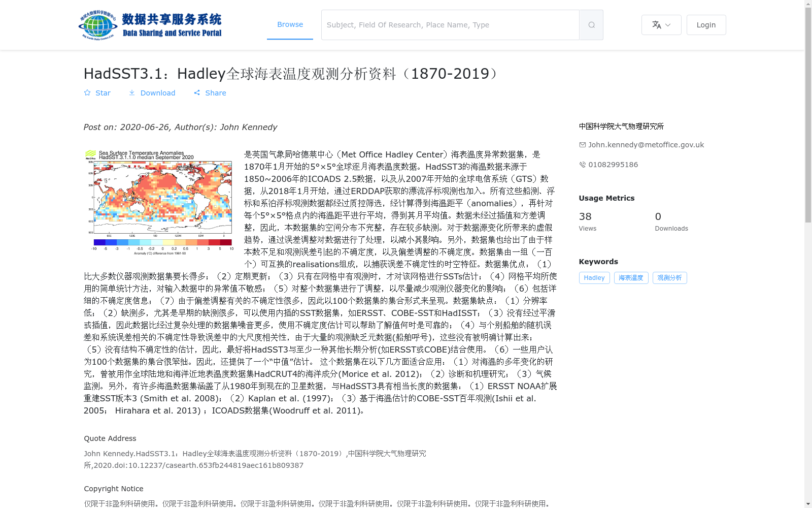Click the star icon beside Star
Viewport: 812px width, 508px height.
(87, 93)
